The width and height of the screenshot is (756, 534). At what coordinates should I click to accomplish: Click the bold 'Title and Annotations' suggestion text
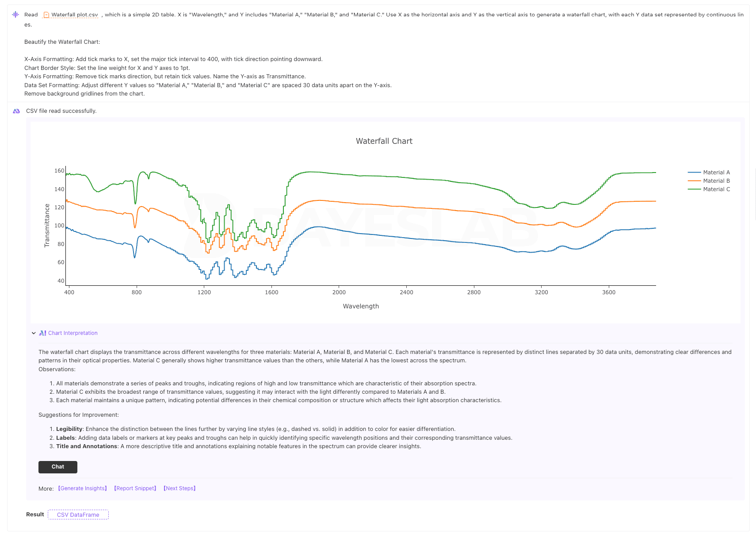pos(87,446)
